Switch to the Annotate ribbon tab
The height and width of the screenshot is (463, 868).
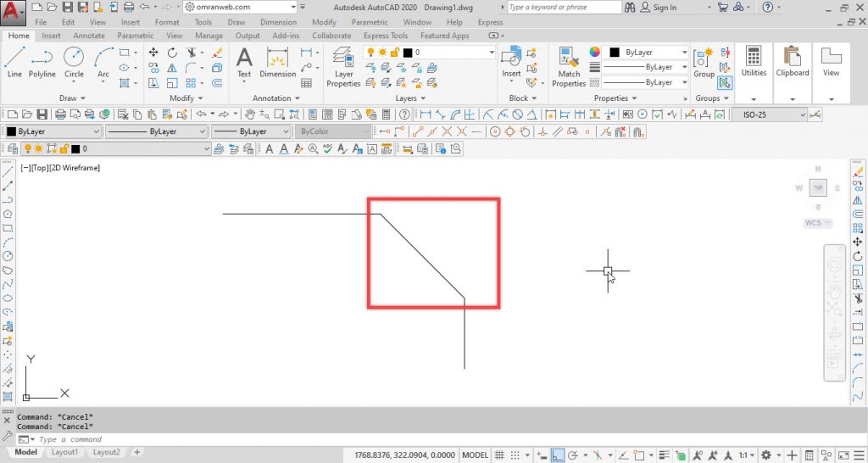(x=89, y=36)
